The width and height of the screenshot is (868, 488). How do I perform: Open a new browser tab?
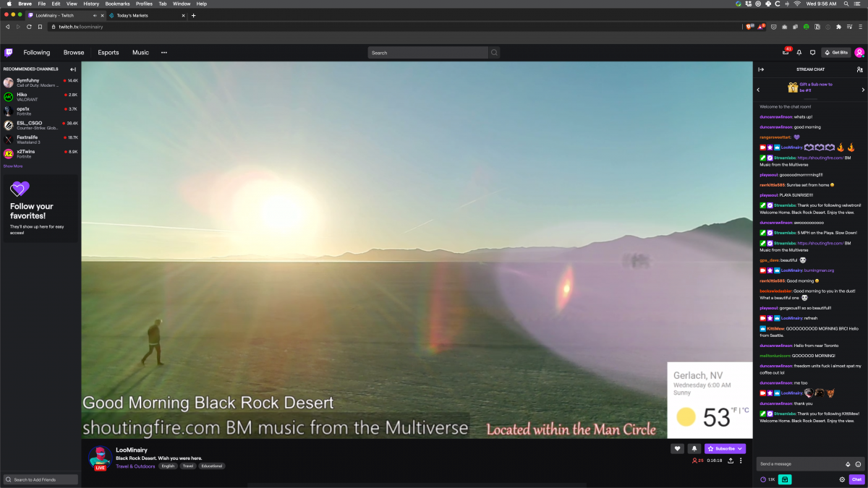193,15
